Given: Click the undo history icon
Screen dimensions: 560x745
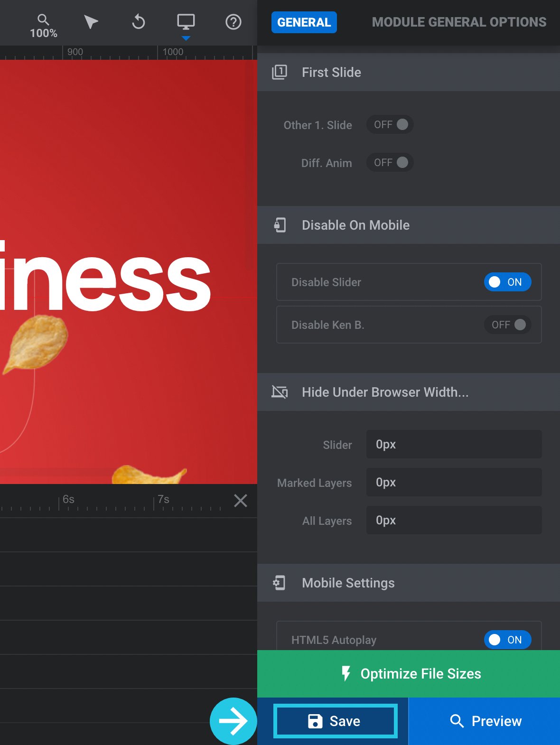Looking at the screenshot, I should pos(138,22).
